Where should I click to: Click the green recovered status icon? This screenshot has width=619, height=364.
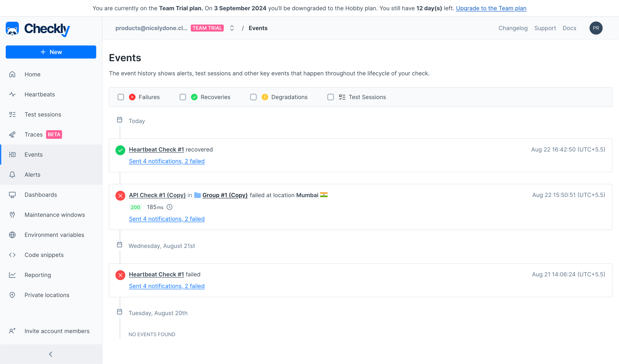click(120, 150)
